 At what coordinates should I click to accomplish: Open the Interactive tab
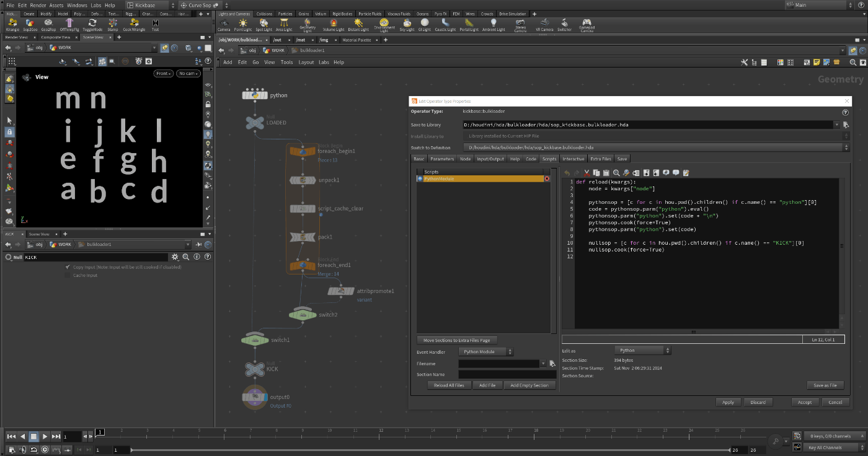click(x=573, y=159)
